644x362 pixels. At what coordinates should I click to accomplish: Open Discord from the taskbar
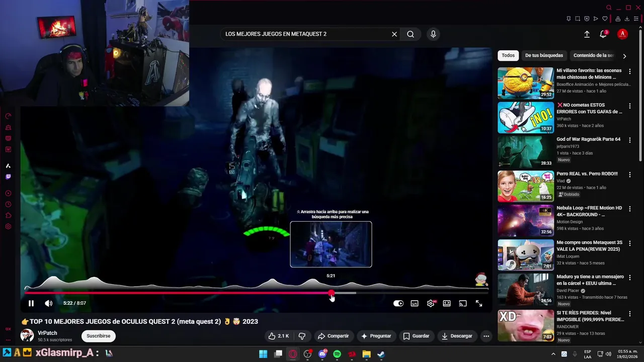(x=323, y=354)
